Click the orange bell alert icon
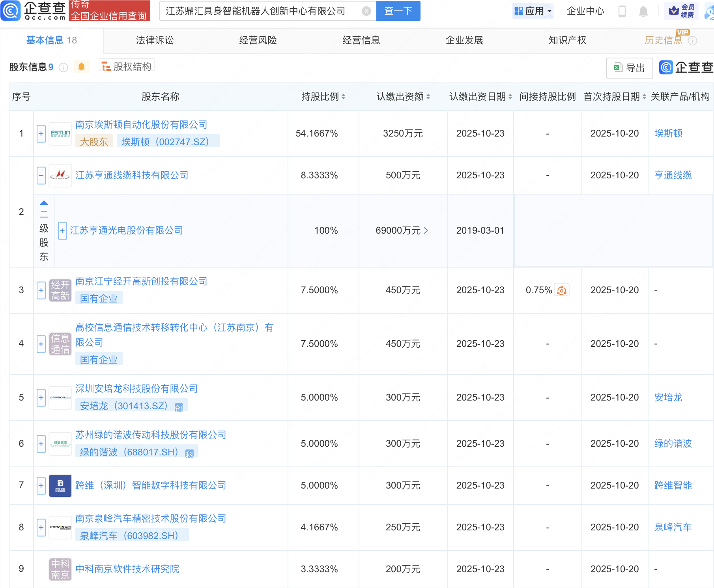Image resolution: width=714 pixels, height=588 pixels. (x=81, y=67)
